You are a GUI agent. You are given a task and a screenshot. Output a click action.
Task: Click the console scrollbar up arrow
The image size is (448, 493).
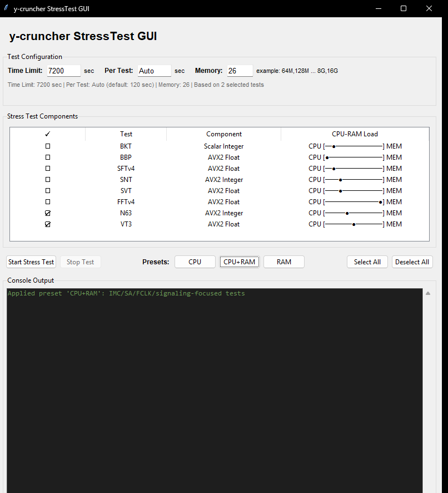click(428, 293)
